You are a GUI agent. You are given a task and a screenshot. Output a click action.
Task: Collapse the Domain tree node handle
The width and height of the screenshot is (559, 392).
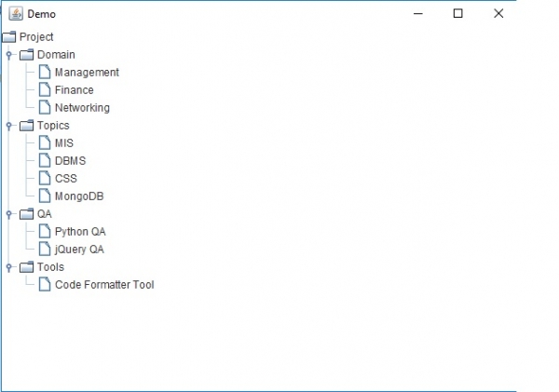click(9, 55)
